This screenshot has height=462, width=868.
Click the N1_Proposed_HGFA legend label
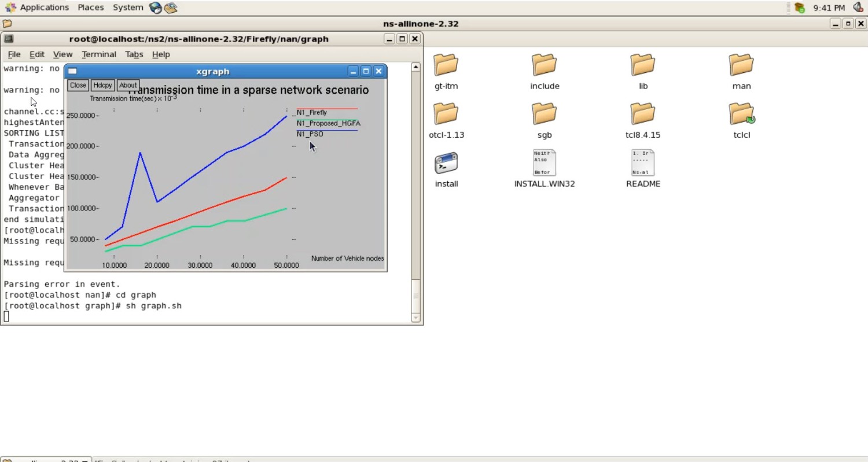pyautogui.click(x=329, y=123)
